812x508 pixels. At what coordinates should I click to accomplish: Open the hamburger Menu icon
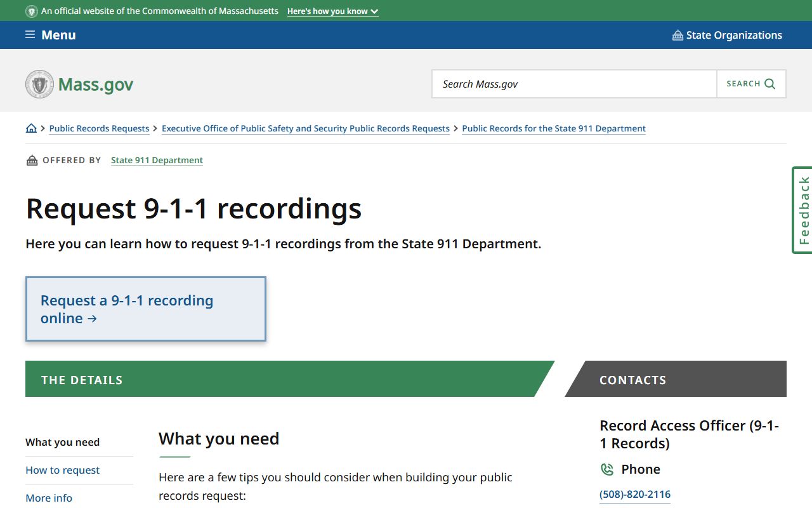tap(30, 35)
